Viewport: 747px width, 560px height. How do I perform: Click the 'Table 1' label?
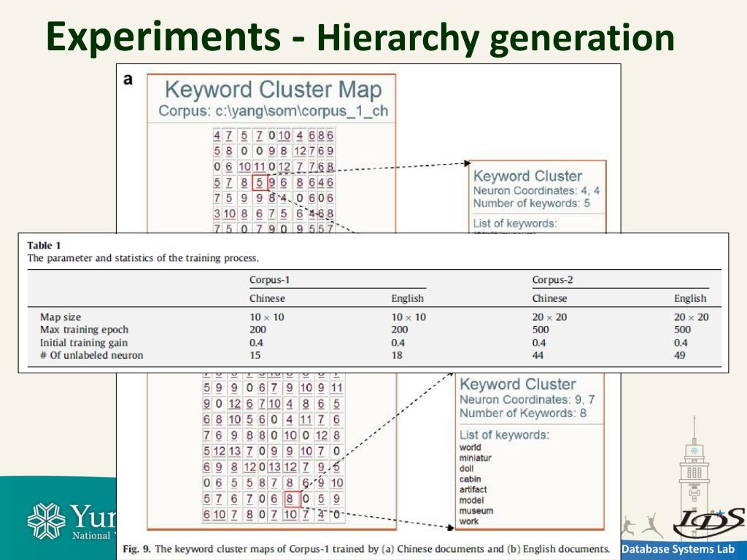[44, 246]
